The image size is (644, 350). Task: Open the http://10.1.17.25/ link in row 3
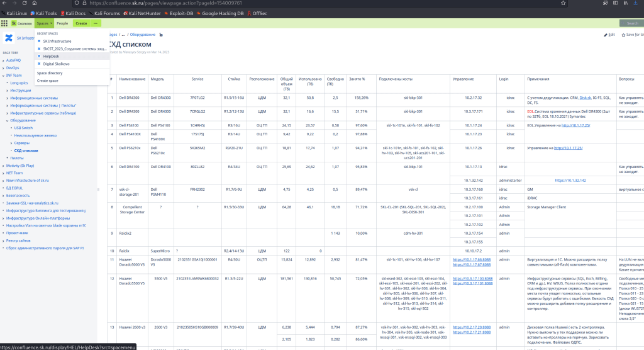point(572,125)
